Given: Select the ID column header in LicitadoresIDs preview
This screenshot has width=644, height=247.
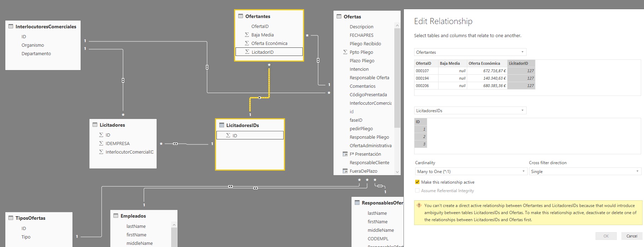Looking at the screenshot, I should [x=420, y=122].
